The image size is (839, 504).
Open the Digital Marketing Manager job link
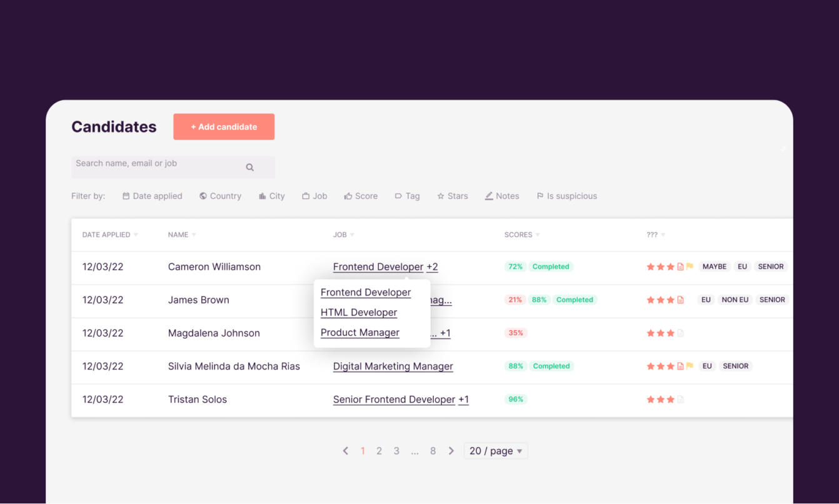pos(393,366)
